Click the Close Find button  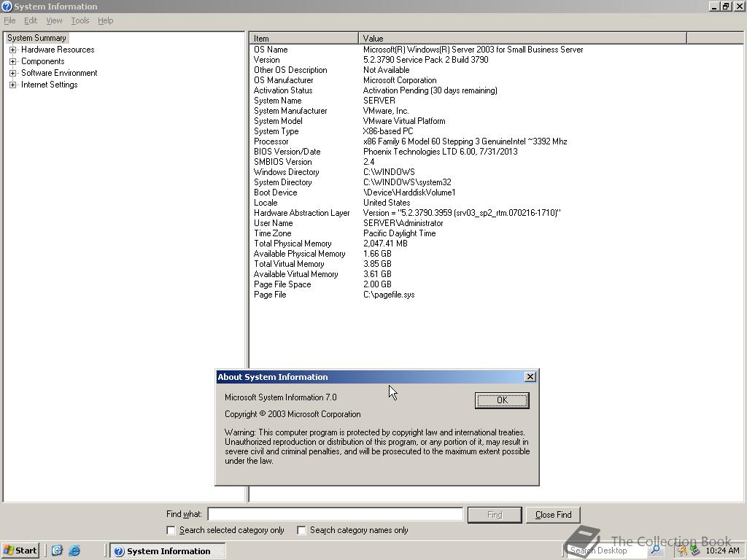[553, 515]
